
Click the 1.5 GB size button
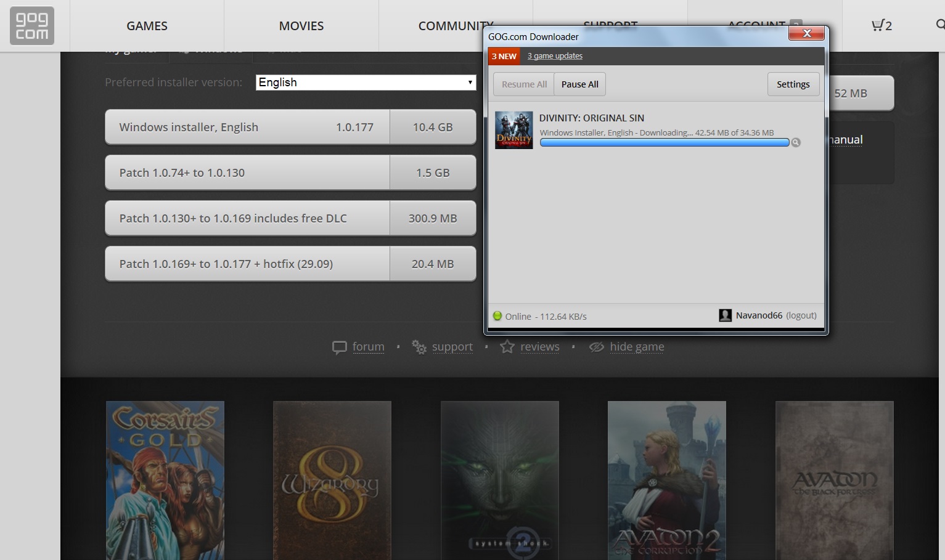point(433,172)
